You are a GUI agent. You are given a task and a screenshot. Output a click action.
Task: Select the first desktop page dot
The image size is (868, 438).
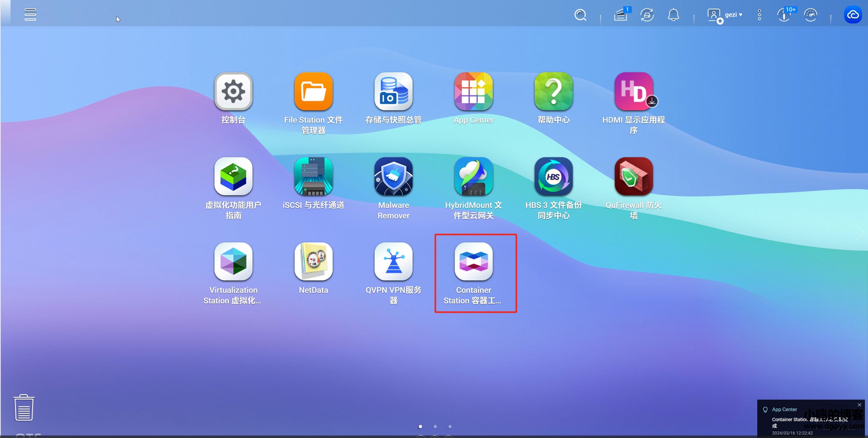(420, 427)
